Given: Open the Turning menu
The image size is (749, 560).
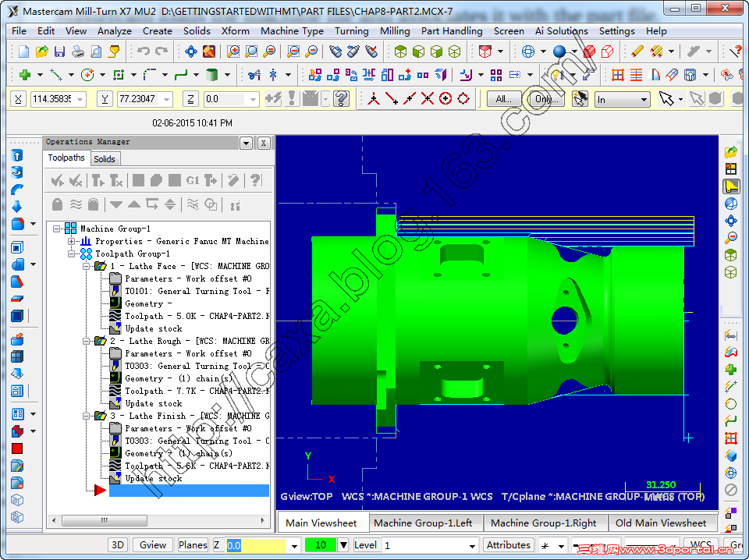Looking at the screenshot, I should pyautogui.click(x=352, y=31).
